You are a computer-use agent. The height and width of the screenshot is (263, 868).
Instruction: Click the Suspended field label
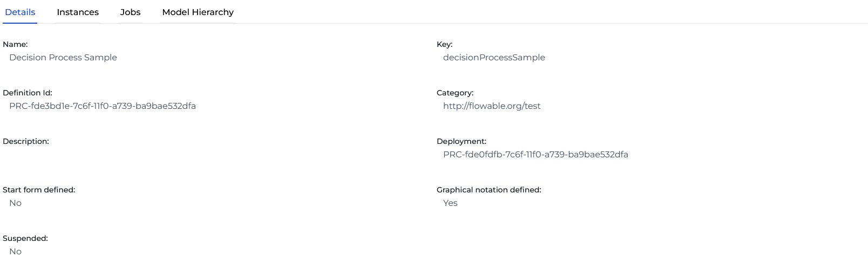pyautogui.click(x=25, y=238)
